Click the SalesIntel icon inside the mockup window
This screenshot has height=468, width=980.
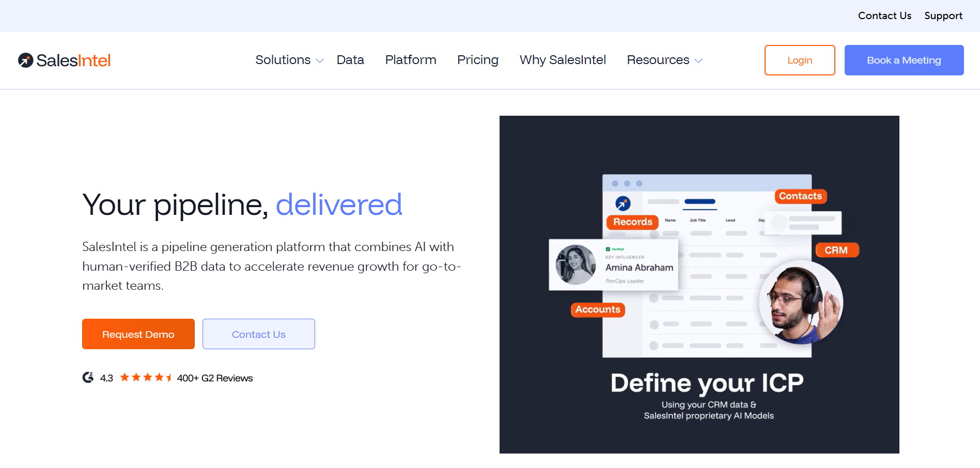click(623, 203)
